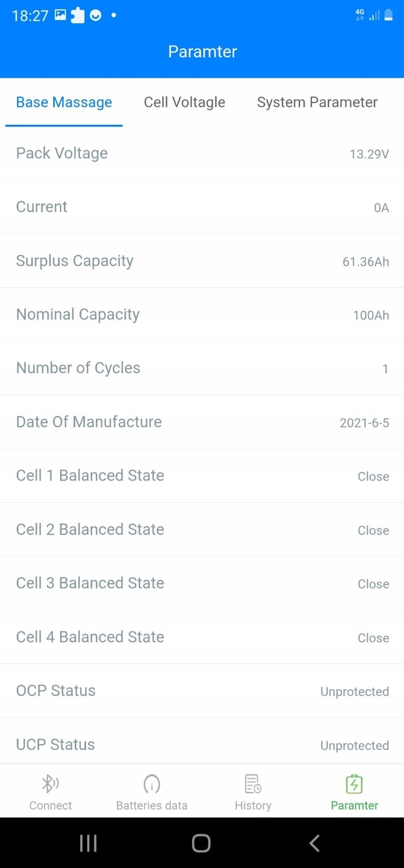Switch to the Cell Voltagle tab
The height and width of the screenshot is (868, 404).
tap(184, 102)
